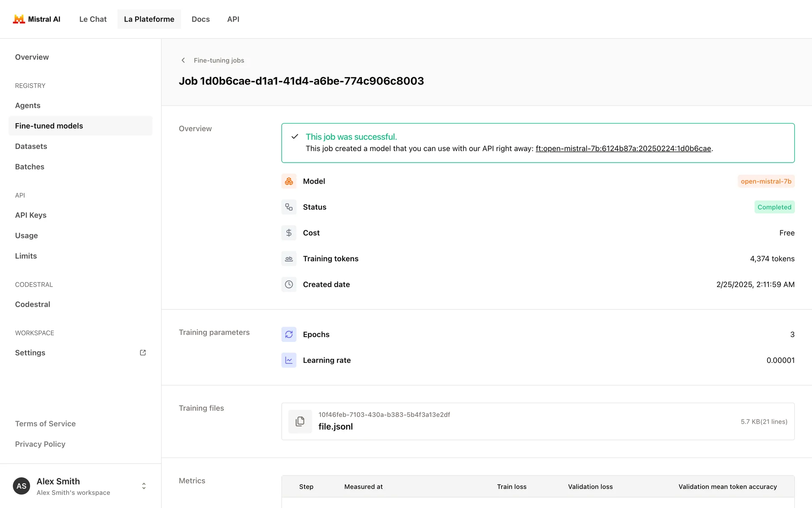Viewport: 812px width, 508px height.
Task: Click the file.jsonl copy icon
Action: 300,421
